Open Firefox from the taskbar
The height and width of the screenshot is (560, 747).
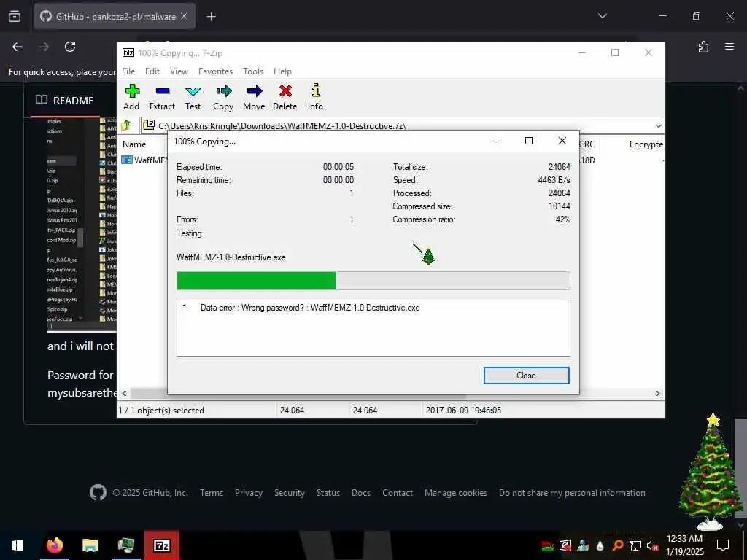54,545
